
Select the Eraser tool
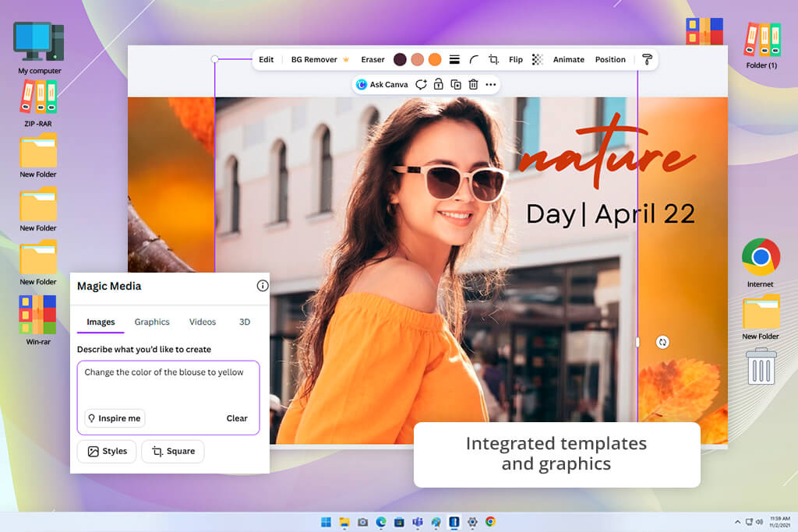[373, 59]
